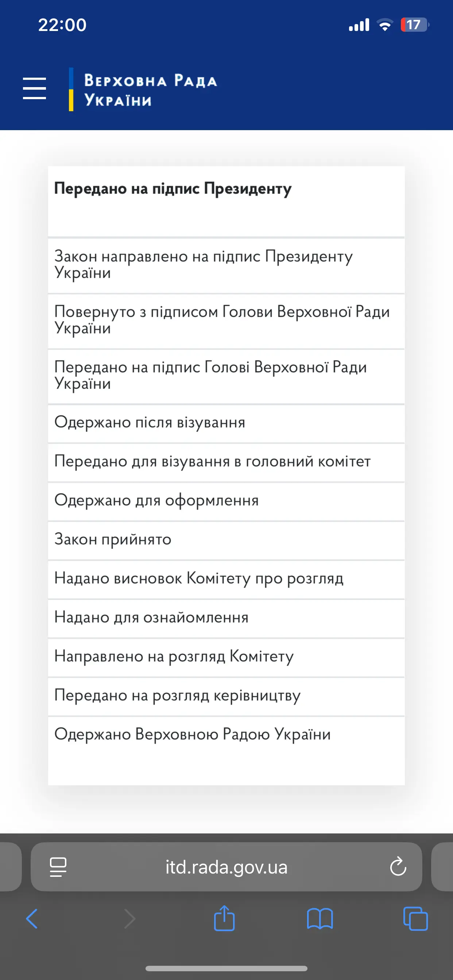Open the Safari share sheet
Screen dimensions: 453x980
coord(224,918)
